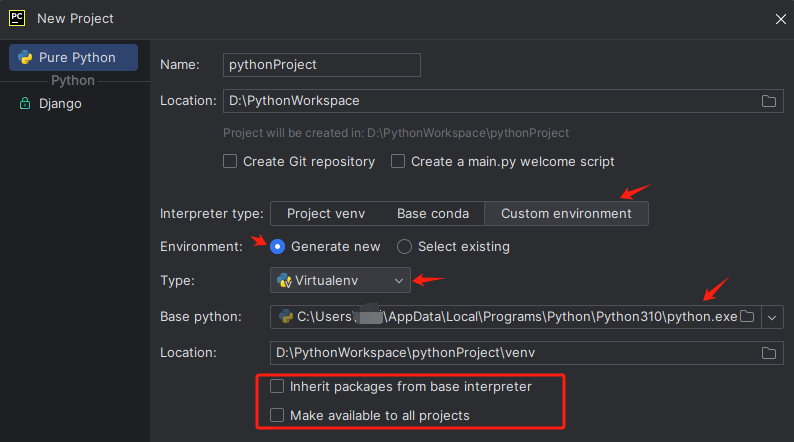This screenshot has height=442, width=794.
Task: Select Django project type
Action: coord(60,104)
